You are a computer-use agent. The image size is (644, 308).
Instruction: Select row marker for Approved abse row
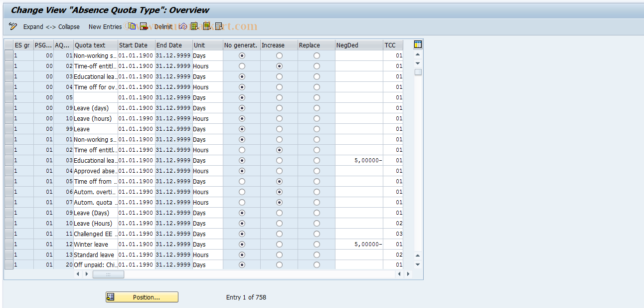tap(9, 171)
